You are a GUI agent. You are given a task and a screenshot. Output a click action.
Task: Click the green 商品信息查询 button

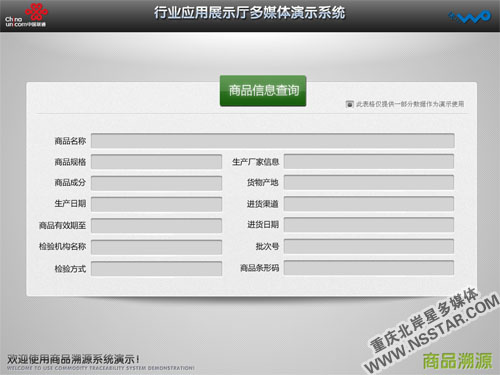(263, 91)
